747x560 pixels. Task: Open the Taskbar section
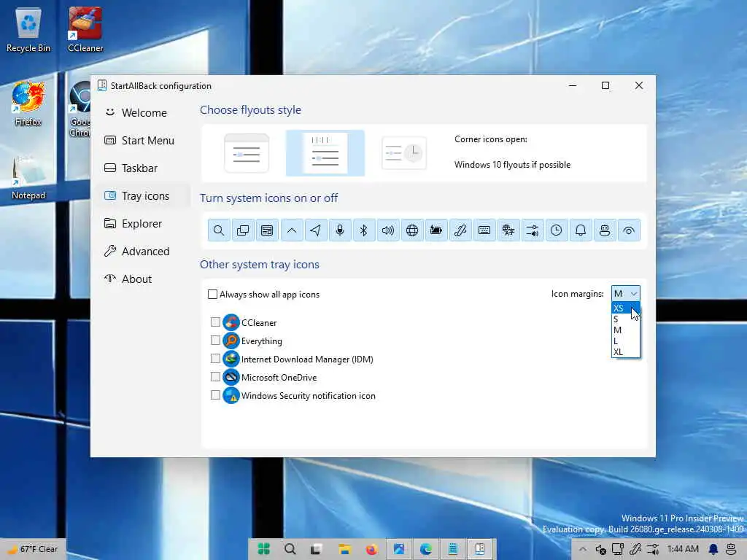(x=142, y=168)
